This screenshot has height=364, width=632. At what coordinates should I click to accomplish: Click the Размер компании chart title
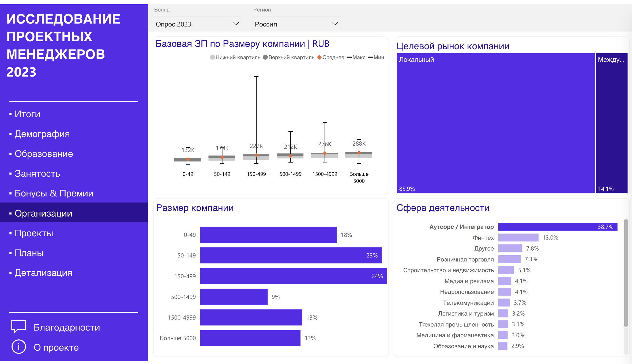coord(195,208)
